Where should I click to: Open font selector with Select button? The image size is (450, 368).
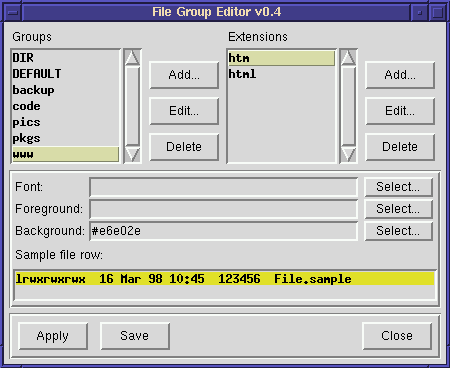398,187
